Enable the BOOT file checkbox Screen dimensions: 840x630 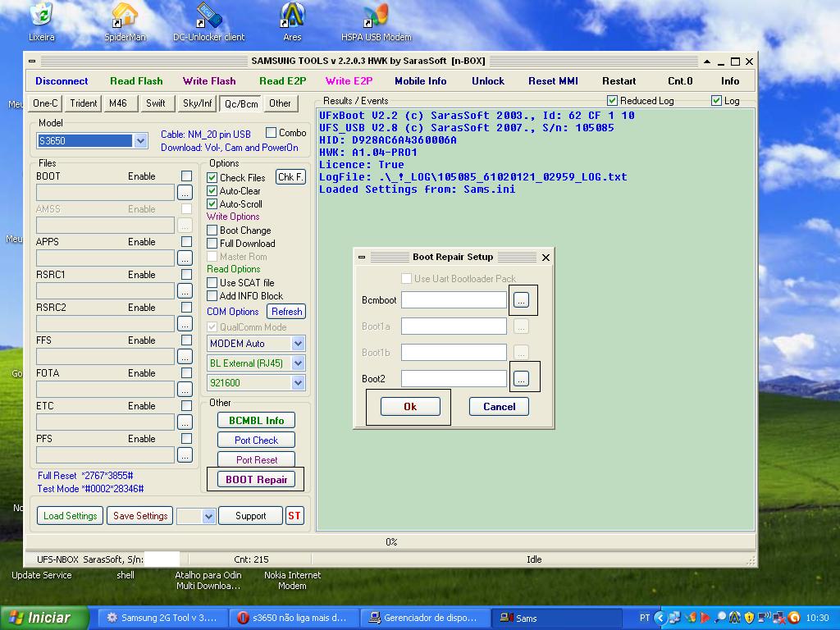pyautogui.click(x=186, y=176)
